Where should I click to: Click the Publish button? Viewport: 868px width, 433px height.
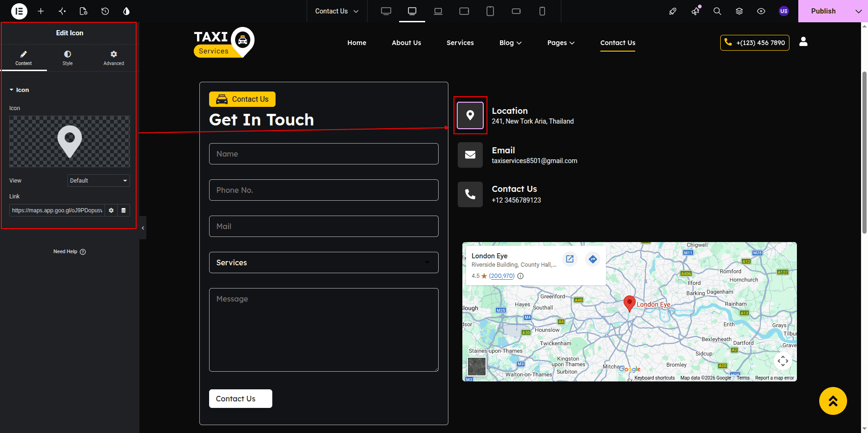pyautogui.click(x=823, y=11)
